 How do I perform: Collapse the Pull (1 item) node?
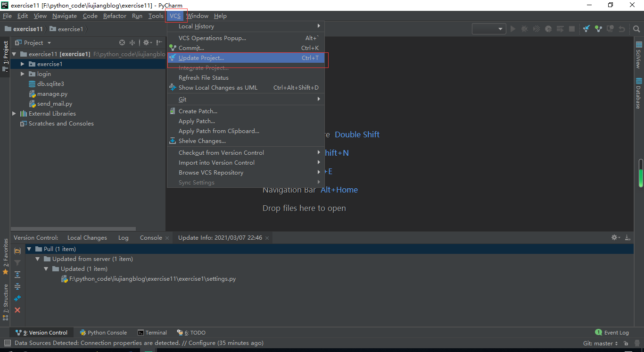tap(29, 249)
